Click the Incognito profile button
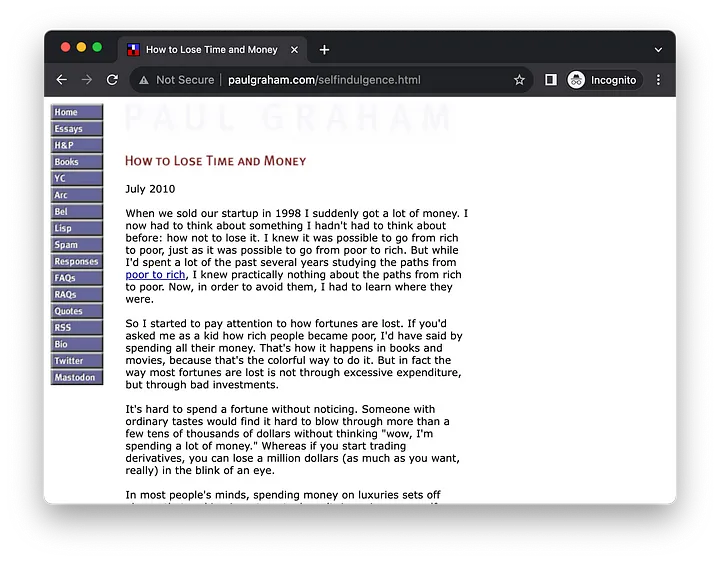 pyautogui.click(x=603, y=80)
